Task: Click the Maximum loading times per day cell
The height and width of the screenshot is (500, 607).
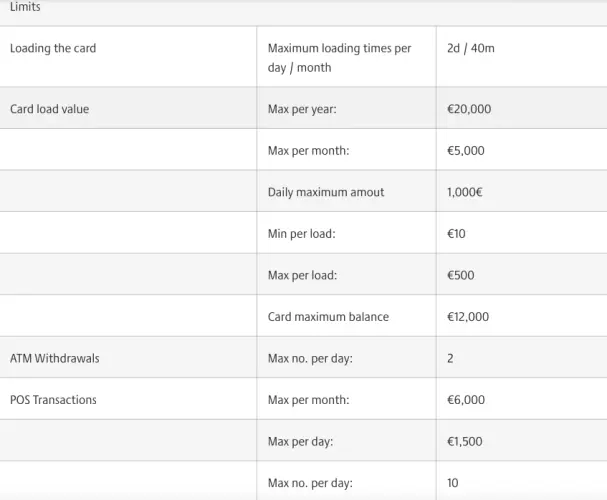Action: click(x=339, y=58)
